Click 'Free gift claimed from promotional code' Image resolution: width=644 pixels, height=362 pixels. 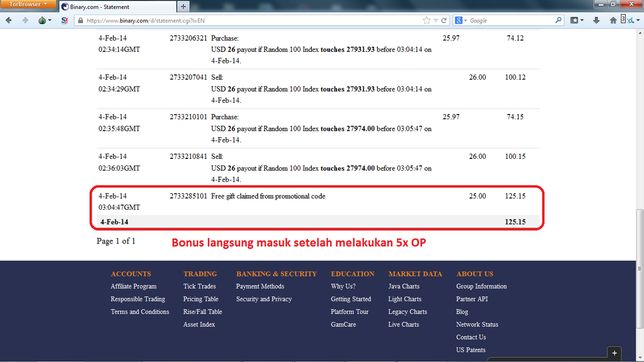[x=268, y=196]
